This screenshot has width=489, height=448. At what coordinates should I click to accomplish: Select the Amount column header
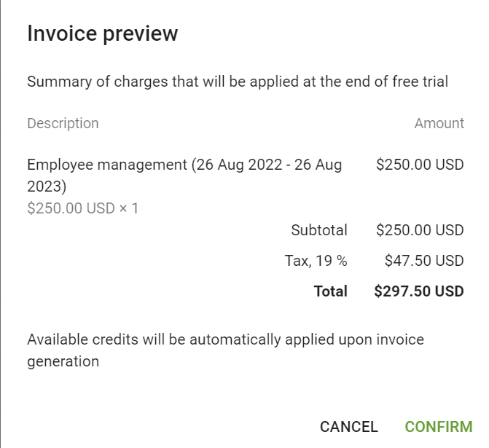point(439,123)
